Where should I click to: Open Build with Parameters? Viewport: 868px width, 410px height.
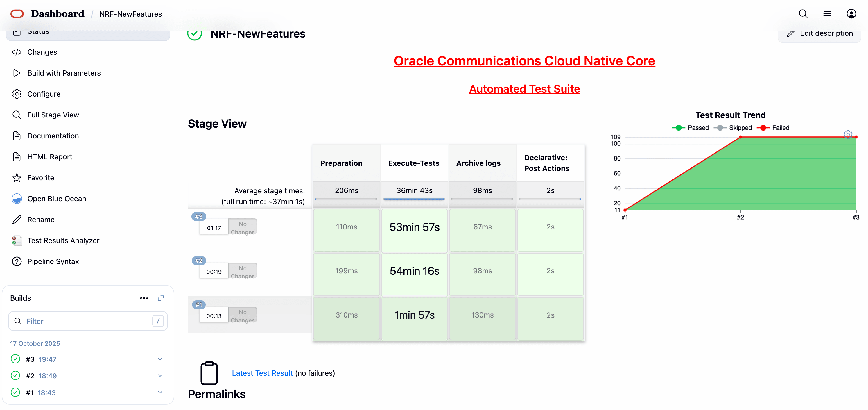(x=64, y=73)
